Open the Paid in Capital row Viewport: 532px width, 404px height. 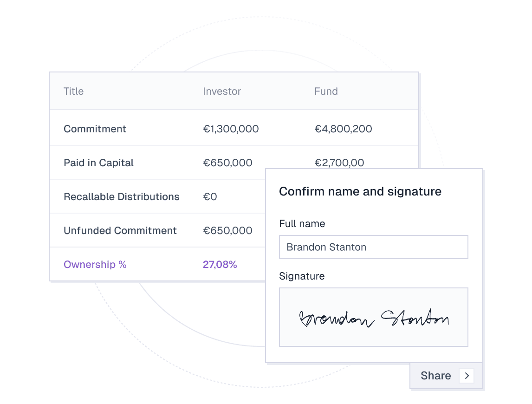(x=98, y=163)
